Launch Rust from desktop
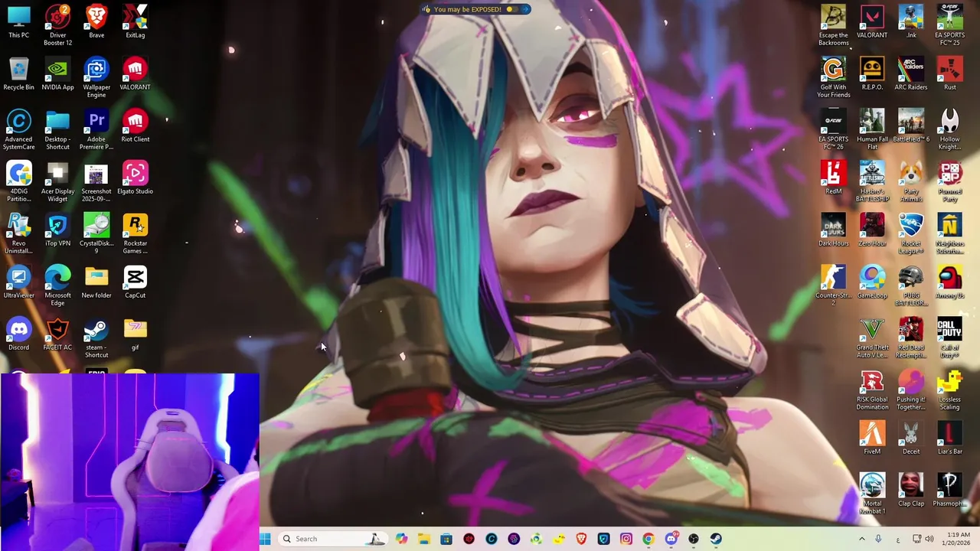 [949, 73]
